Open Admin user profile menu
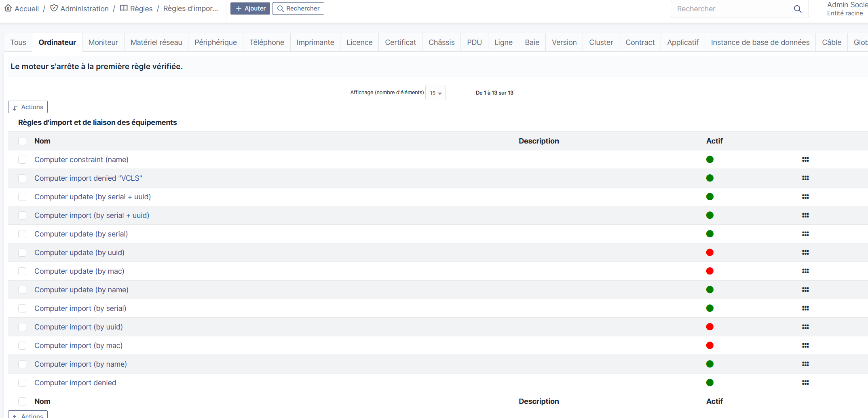The width and height of the screenshot is (868, 418). coord(847,8)
